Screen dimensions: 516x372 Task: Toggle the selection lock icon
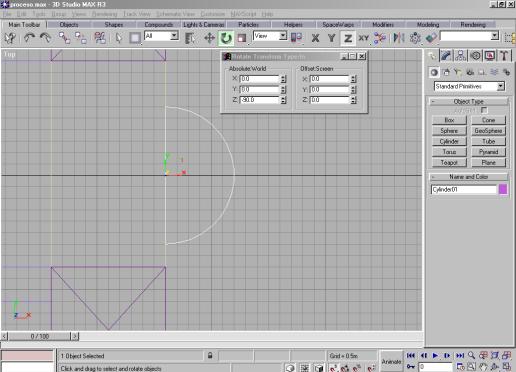pyautogui.click(x=210, y=355)
